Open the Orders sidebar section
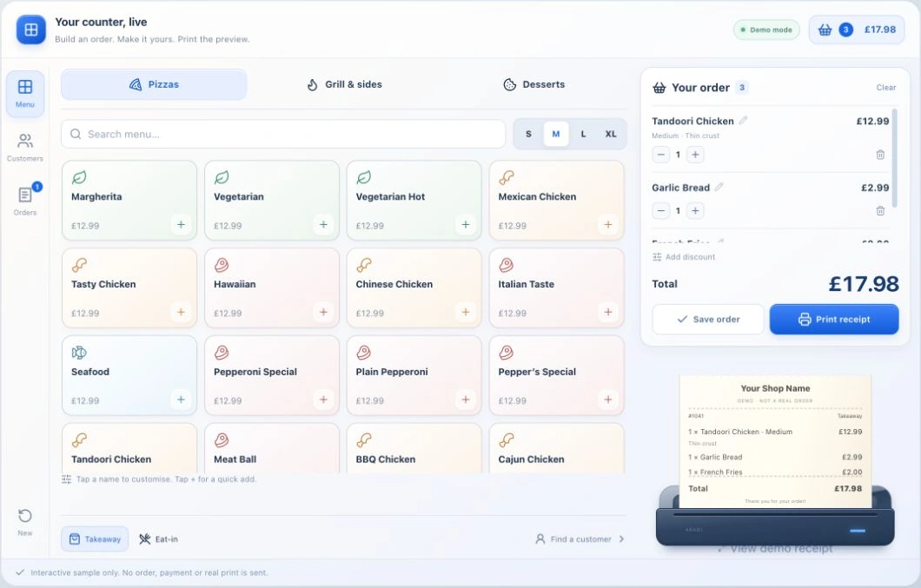Viewport: 921px width, 588px height. [25, 201]
